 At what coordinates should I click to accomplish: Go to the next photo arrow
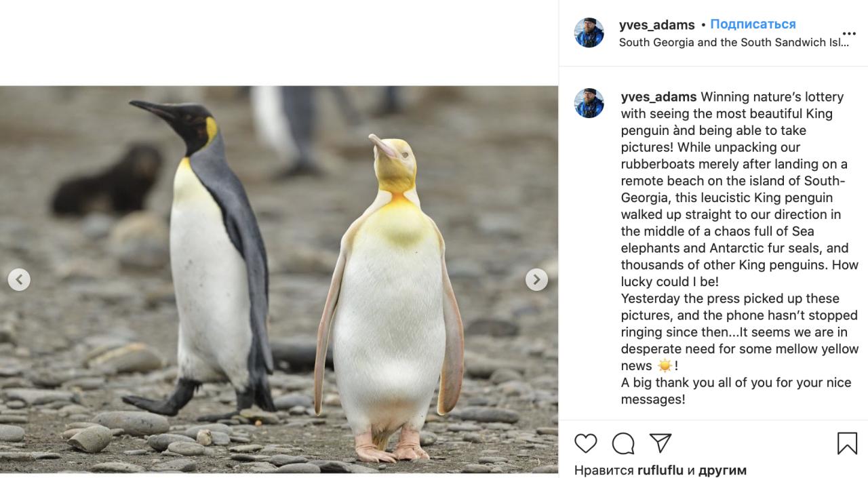(x=536, y=279)
